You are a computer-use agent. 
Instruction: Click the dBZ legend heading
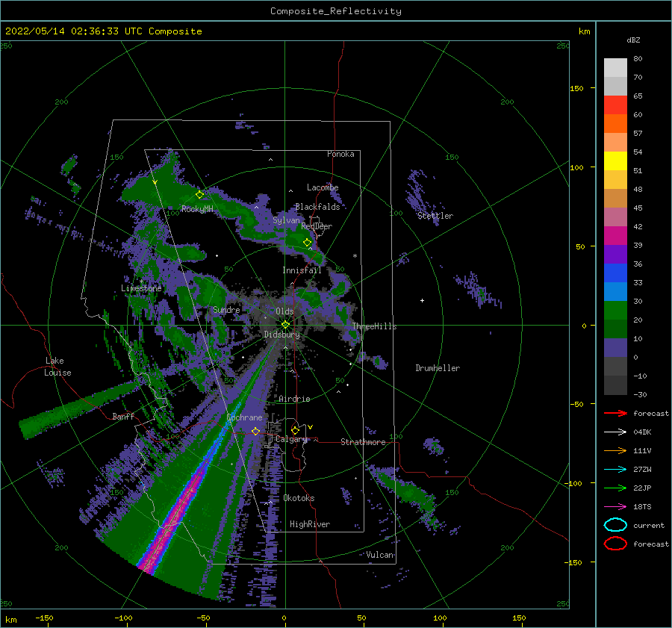click(x=633, y=40)
